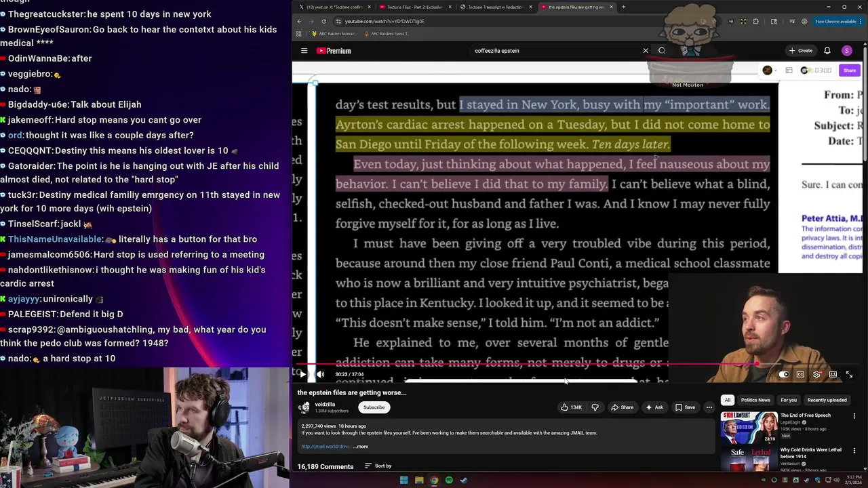Open the voidzilla channel name link

point(325,405)
